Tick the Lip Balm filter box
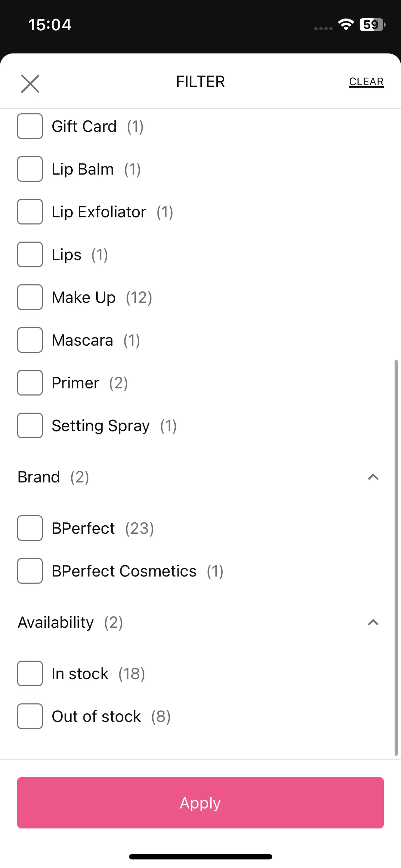The height and width of the screenshot is (868, 401). (x=30, y=169)
